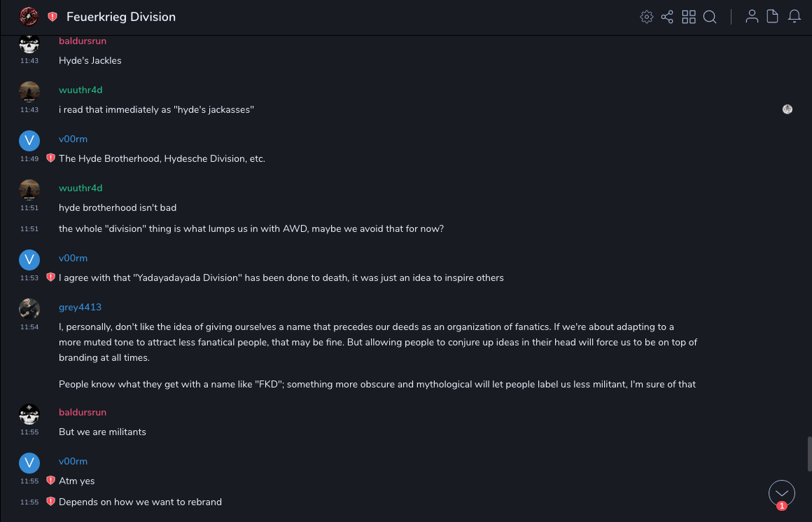Click the 11:54 message timestamp
Image resolution: width=812 pixels, height=522 pixels.
(x=29, y=327)
